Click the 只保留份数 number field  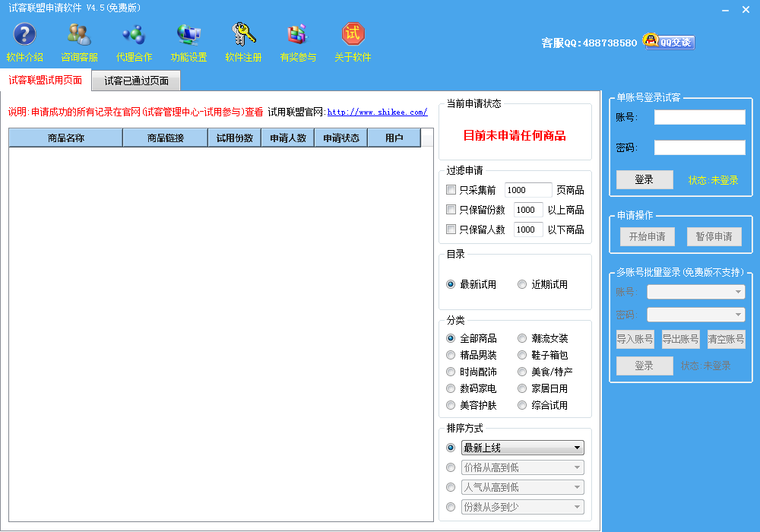click(528, 210)
